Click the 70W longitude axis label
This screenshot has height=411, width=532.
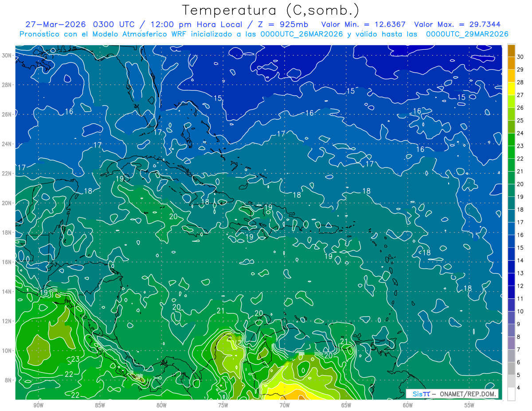(x=285, y=405)
